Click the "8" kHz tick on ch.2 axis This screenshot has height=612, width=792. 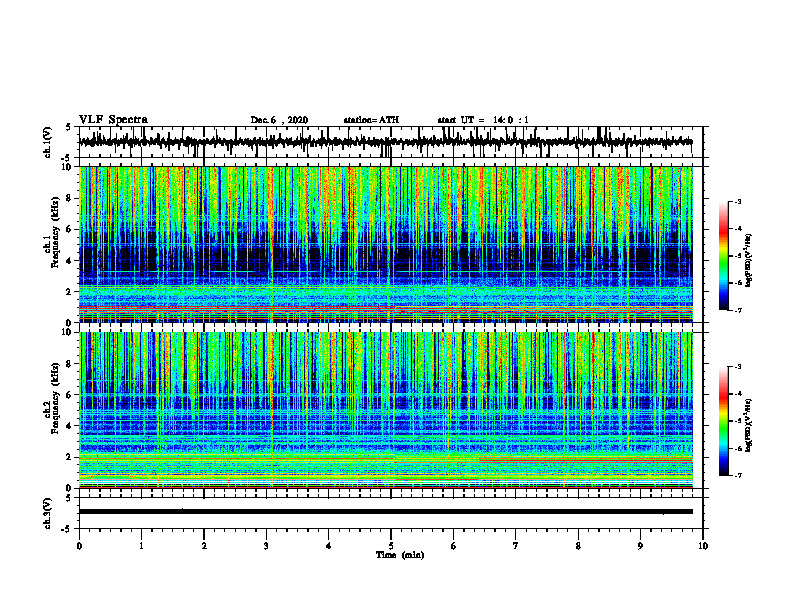71,364
